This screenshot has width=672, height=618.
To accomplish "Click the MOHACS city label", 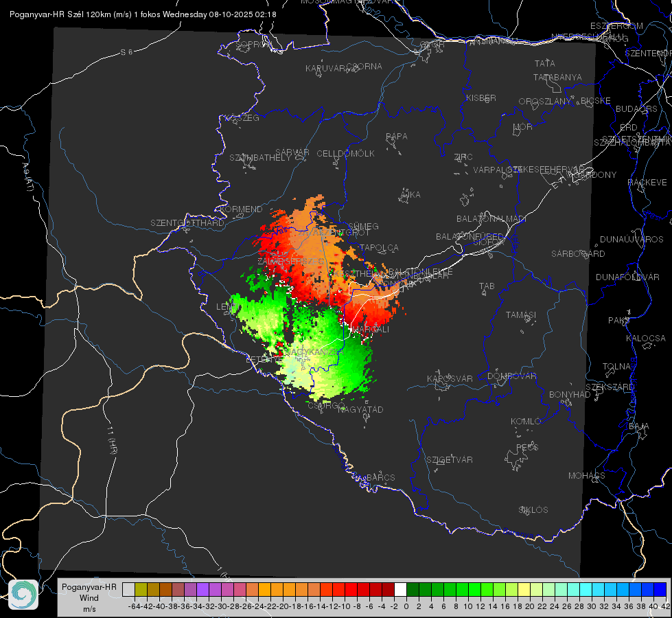I will pos(586,475).
